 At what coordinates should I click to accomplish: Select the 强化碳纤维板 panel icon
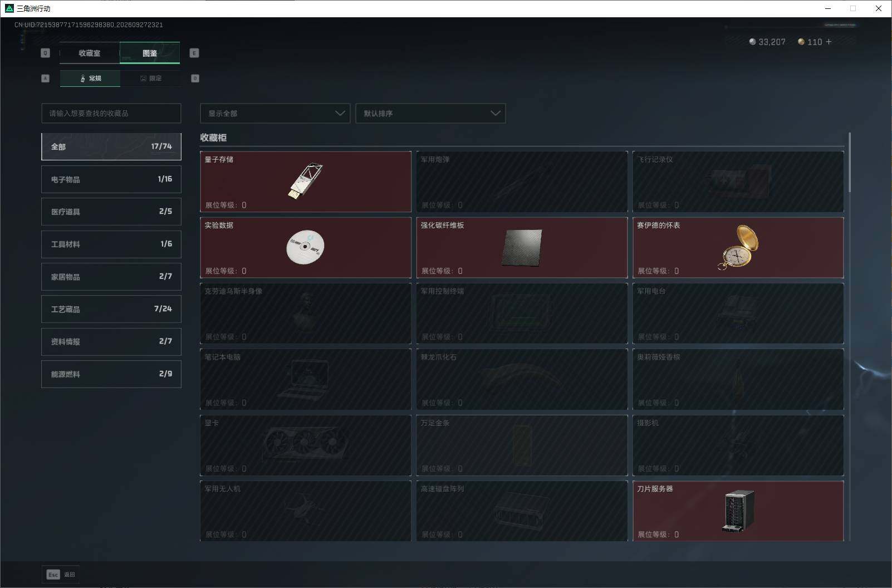[x=522, y=247]
